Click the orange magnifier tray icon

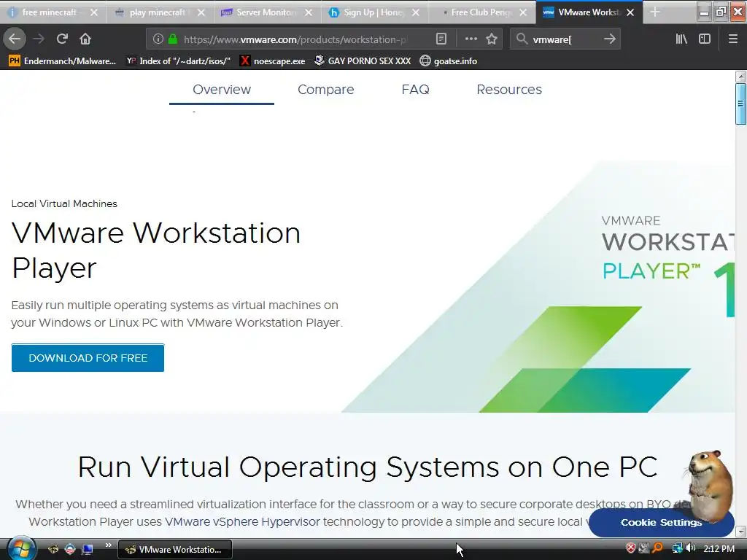coord(657,548)
